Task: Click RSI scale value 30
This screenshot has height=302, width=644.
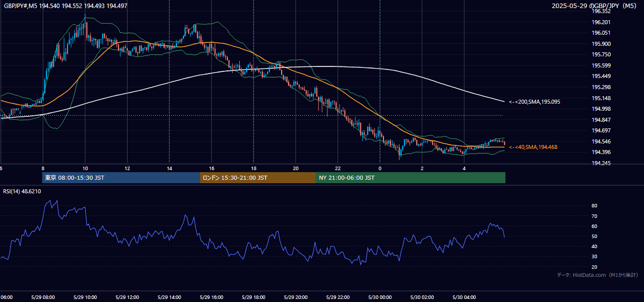Action: [x=595, y=257]
